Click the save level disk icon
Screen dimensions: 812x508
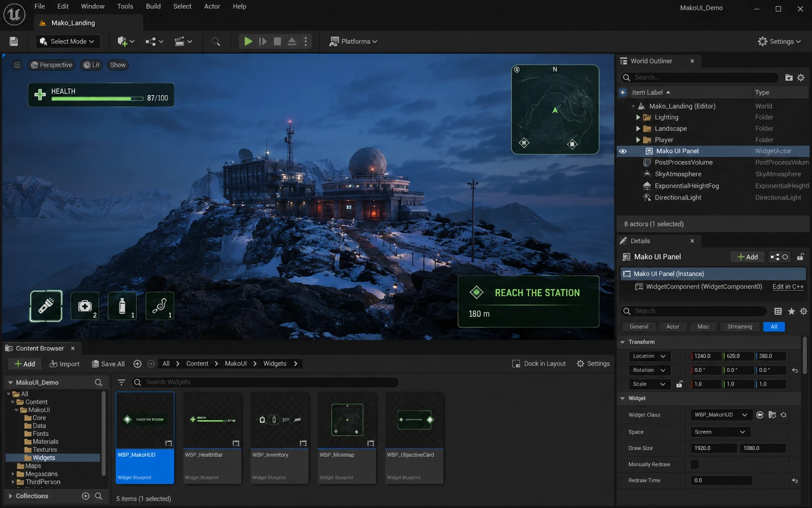click(14, 41)
